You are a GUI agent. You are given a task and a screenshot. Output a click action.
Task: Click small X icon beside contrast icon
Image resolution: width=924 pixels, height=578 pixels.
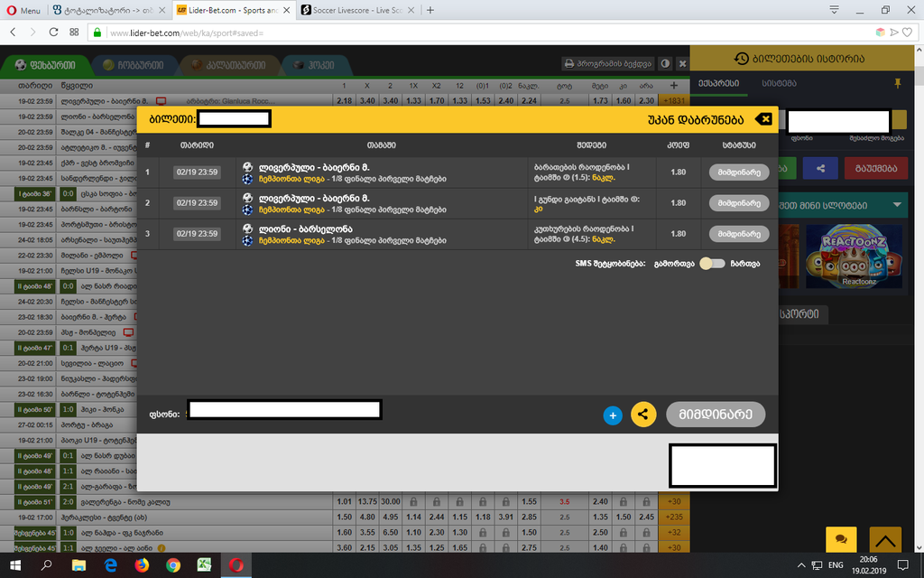click(682, 64)
